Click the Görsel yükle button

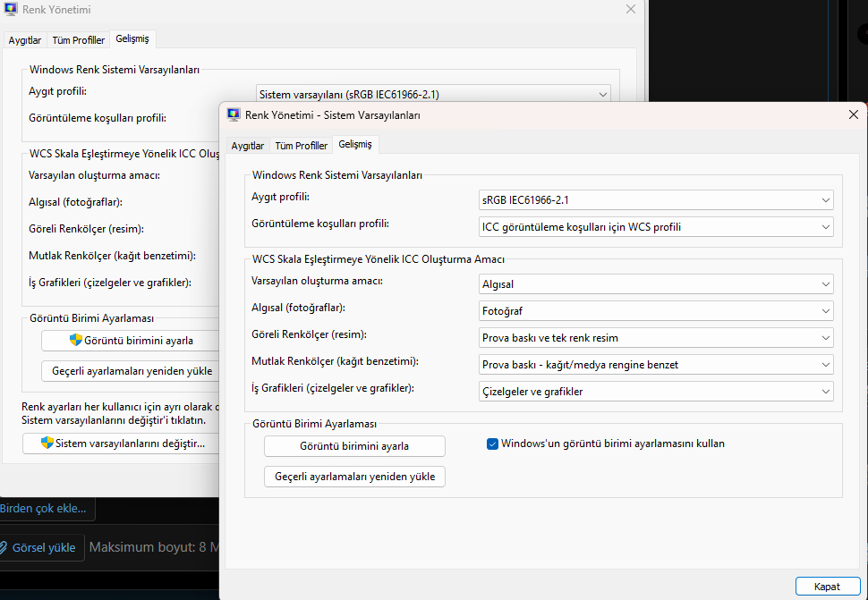(41, 547)
